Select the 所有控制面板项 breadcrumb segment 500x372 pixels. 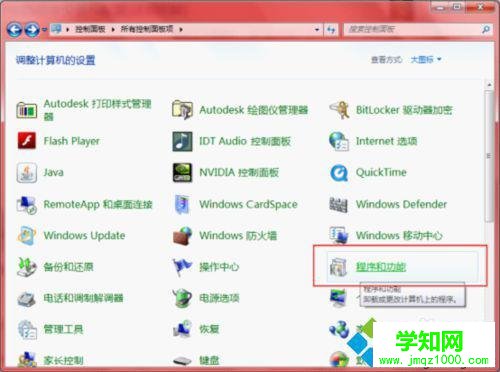point(147,29)
